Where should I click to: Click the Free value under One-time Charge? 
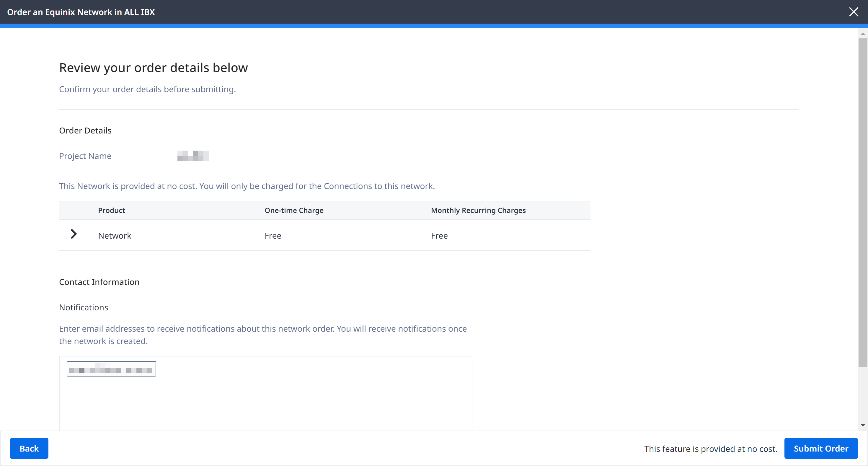[x=273, y=236]
